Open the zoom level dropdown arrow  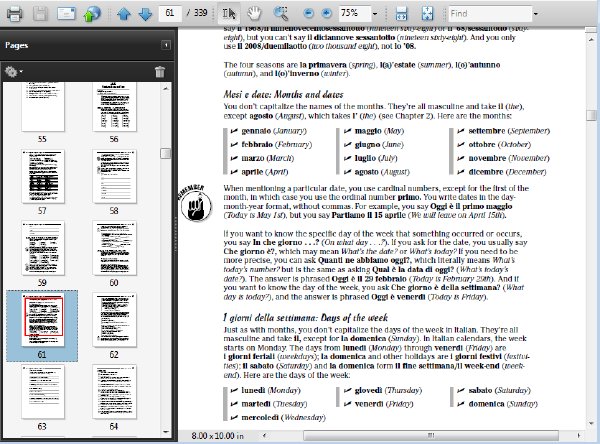(375, 14)
